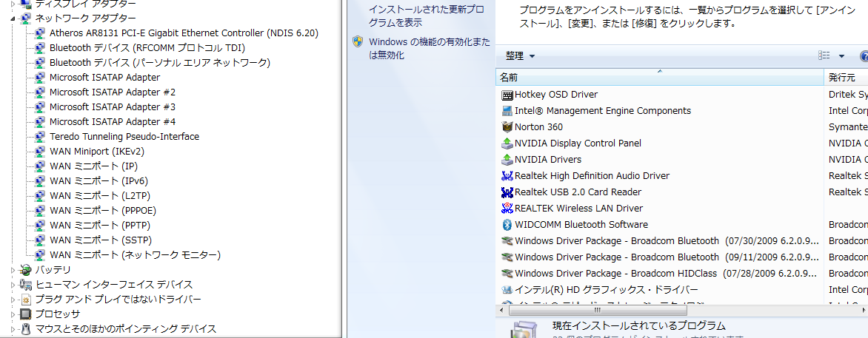Screen dimensions: 868x338
Task: Click the Norton 360 program icon
Action: pyautogui.click(x=507, y=127)
